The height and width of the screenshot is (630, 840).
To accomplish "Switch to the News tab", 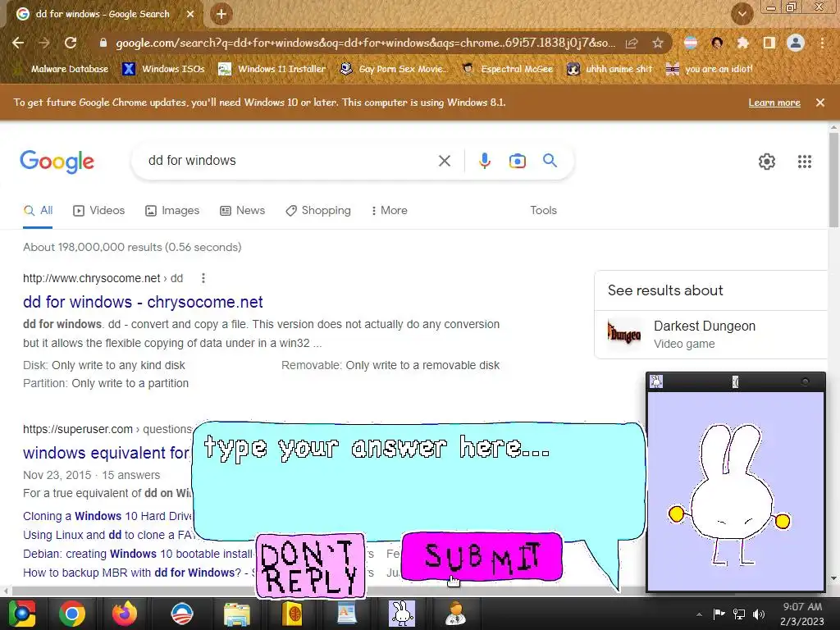I will tap(243, 211).
